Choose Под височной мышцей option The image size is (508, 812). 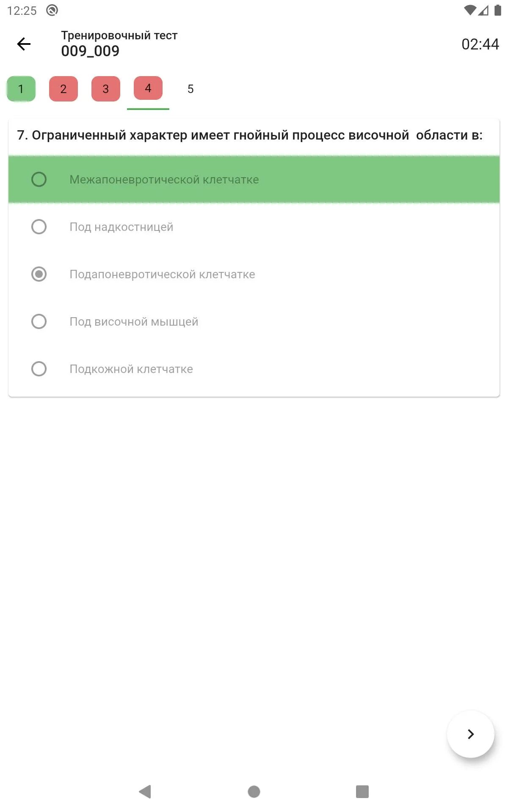(39, 321)
